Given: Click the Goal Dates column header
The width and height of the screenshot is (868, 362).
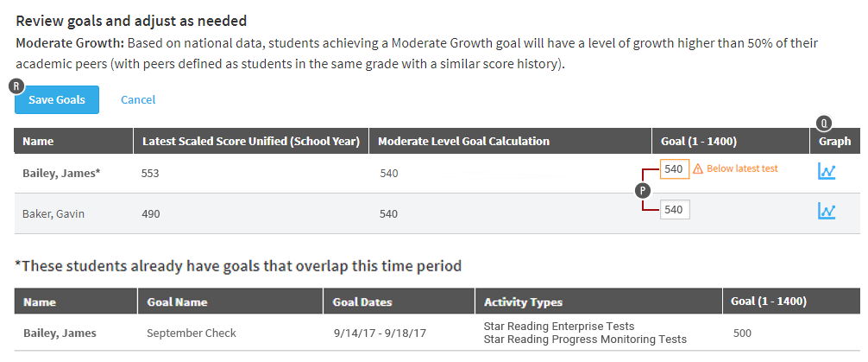Looking at the screenshot, I should (x=362, y=302).
